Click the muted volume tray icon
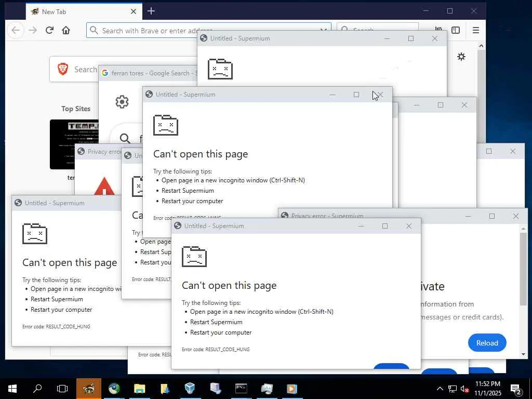 tap(464, 389)
